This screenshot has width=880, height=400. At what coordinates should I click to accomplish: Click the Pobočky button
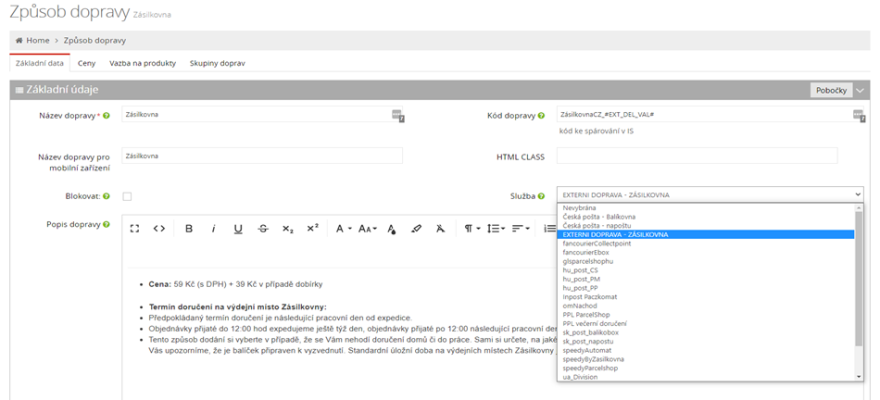(831, 90)
